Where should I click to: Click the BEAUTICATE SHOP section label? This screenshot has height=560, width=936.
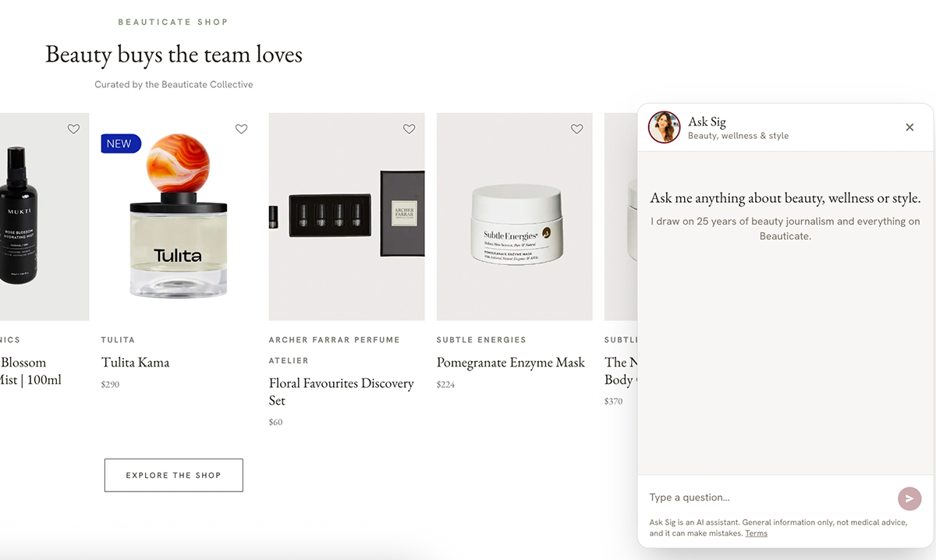[173, 22]
